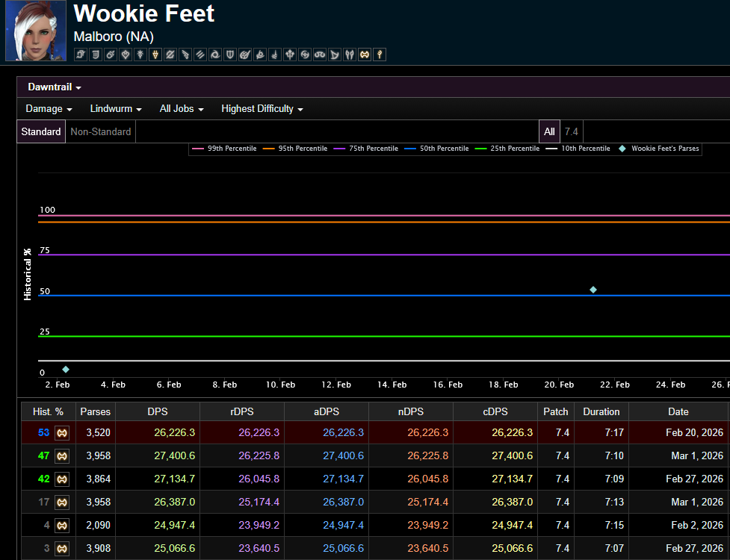Image resolution: width=730 pixels, height=560 pixels.
Task: Select the leftmost job icon below Malboro (NA)
Action: [x=80, y=55]
